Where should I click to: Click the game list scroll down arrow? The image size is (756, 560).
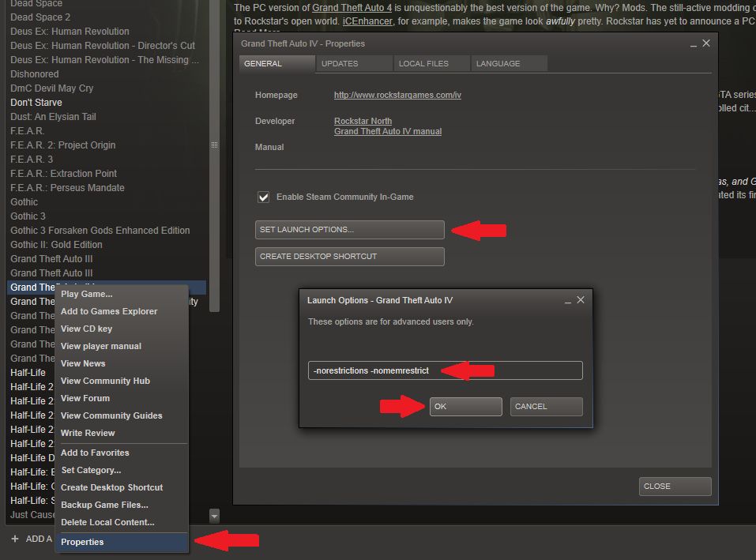pos(215,516)
